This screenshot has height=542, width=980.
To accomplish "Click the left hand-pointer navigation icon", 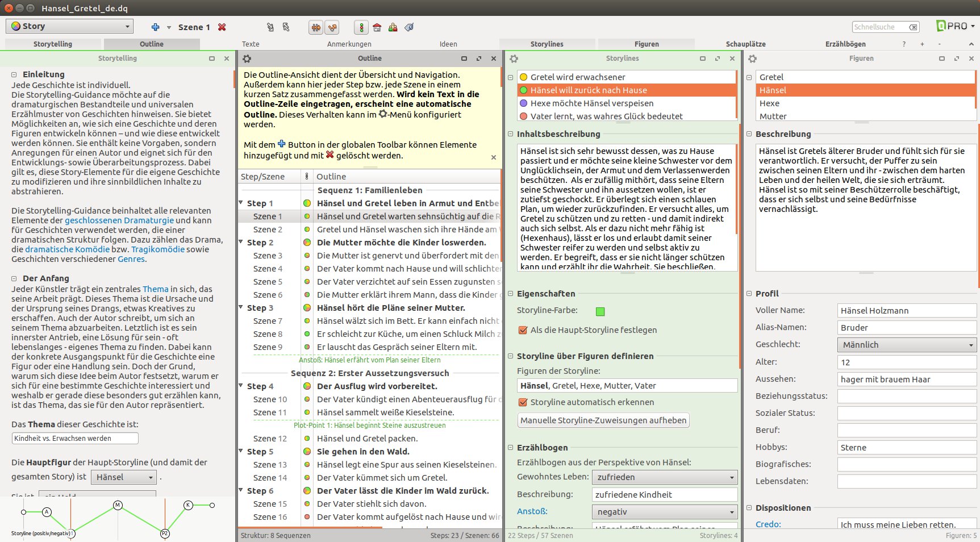I will (270, 27).
